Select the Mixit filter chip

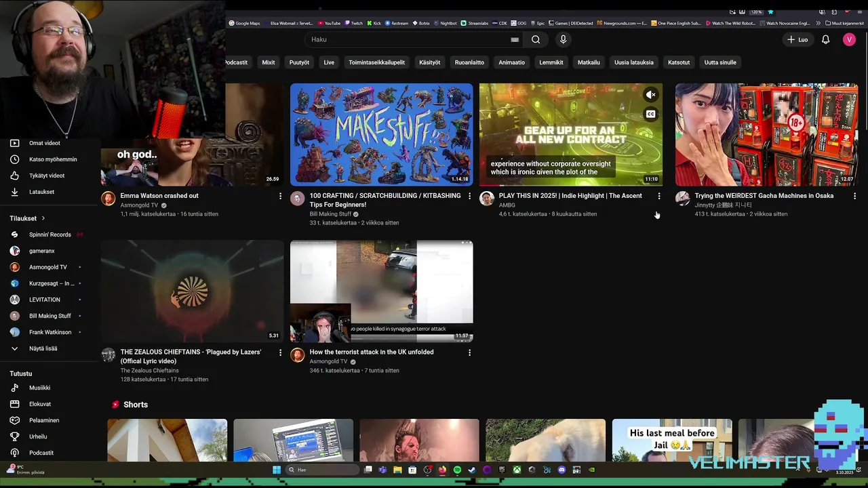tap(269, 62)
